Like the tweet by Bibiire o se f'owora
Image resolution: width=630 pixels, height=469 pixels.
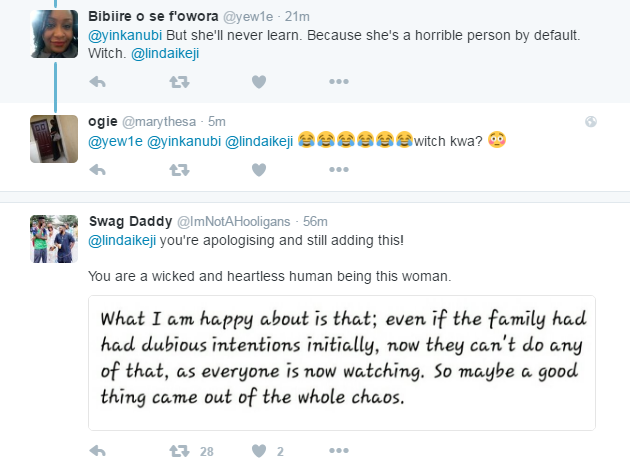[259, 82]
